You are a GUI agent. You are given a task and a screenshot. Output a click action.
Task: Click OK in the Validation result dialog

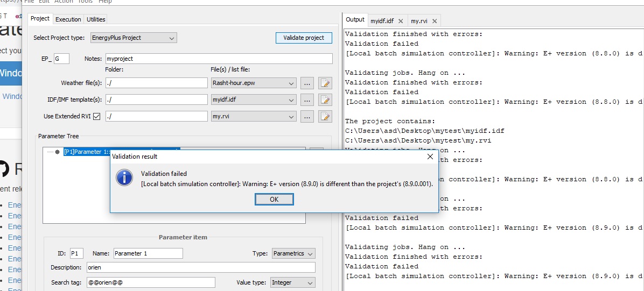pos(274,199)
